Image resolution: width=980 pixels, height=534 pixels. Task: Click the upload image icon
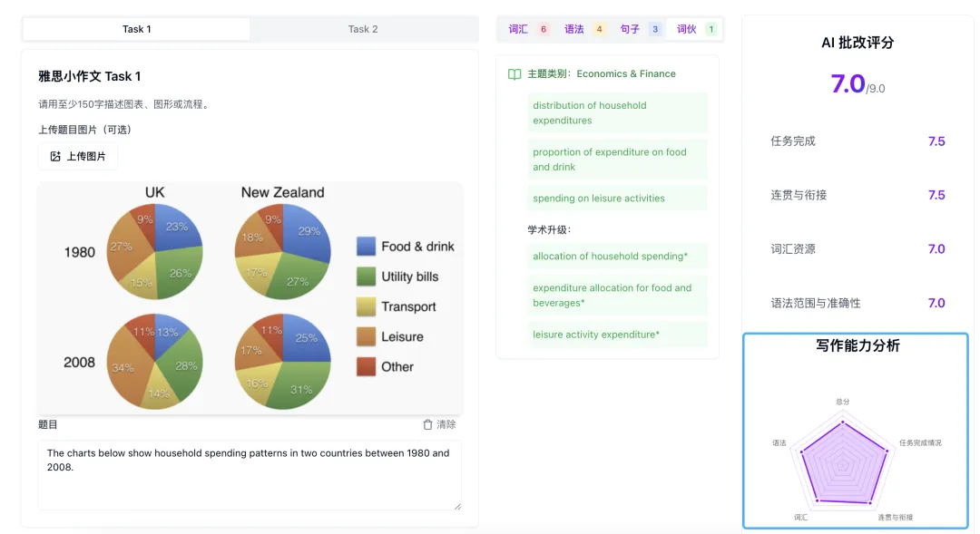[x=55, y=157]
